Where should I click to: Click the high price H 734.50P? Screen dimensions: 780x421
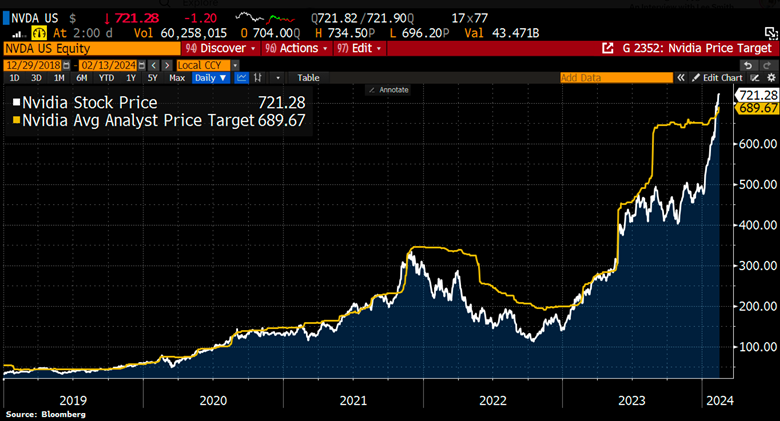click(x=345, y=33)
